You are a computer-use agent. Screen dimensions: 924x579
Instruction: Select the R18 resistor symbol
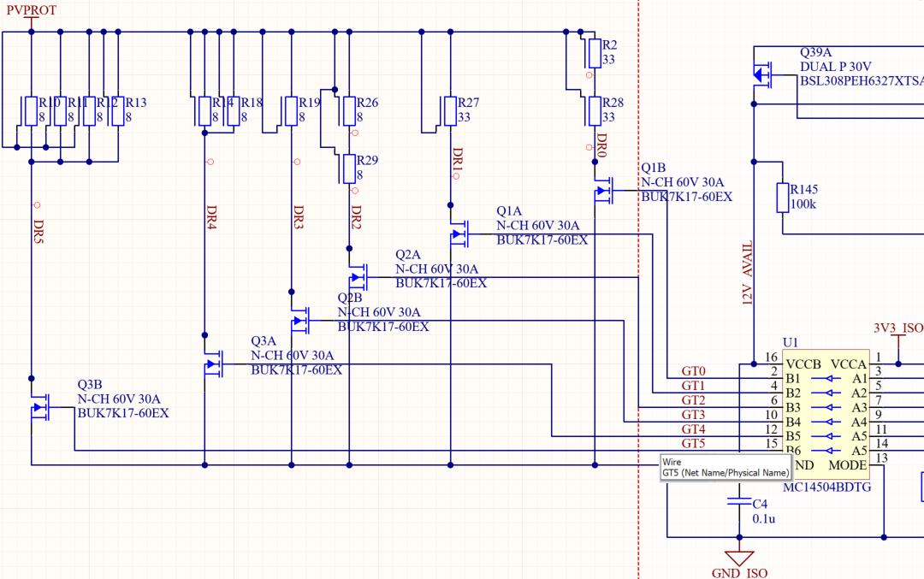tap(234, 111)
